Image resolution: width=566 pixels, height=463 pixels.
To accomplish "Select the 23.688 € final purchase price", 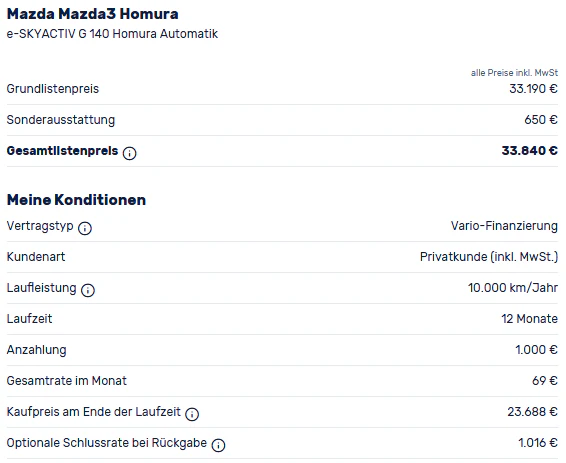I will [x=533, y=412].
